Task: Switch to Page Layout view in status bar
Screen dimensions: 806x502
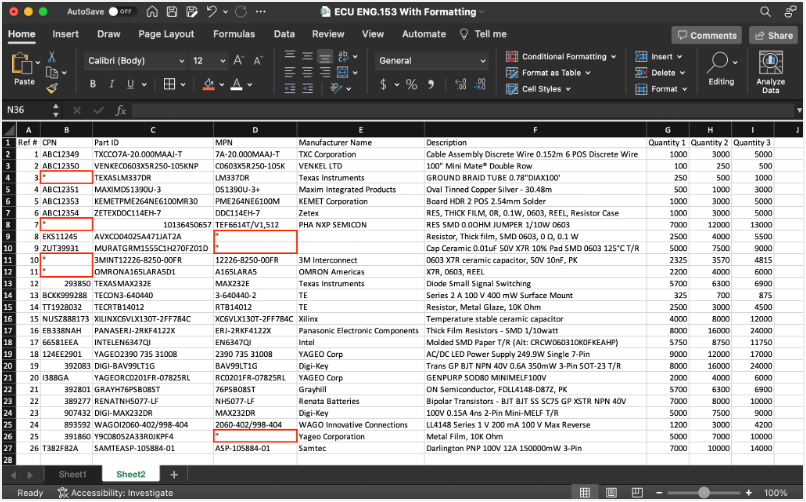Action: [x=611, y=493]
